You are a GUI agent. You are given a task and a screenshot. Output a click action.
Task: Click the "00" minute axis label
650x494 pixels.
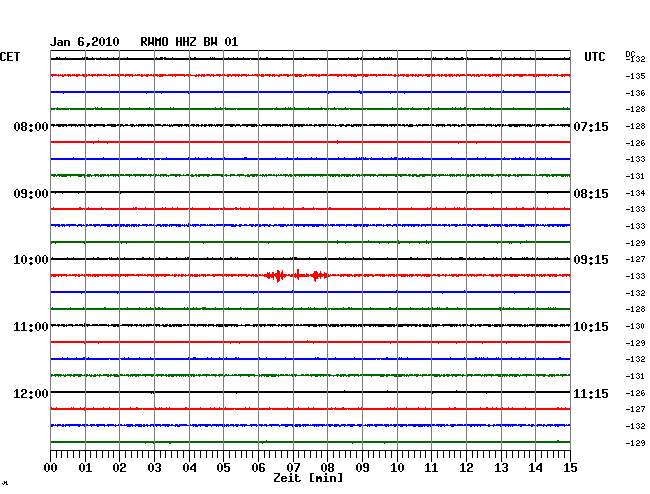(51, 468)
